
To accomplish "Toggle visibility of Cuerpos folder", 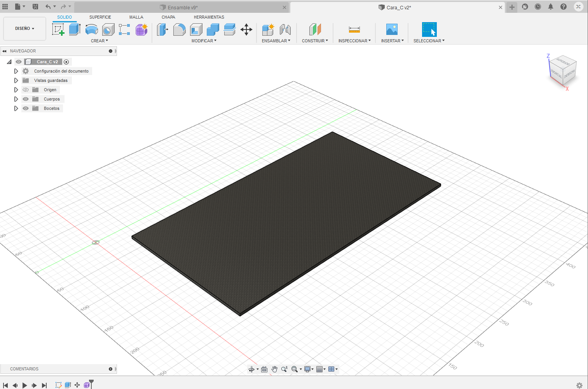I will (x=26, y=99).
